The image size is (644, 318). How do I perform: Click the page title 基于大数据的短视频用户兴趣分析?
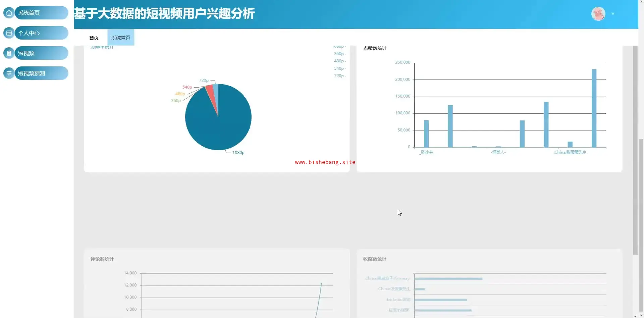[164, 14]
